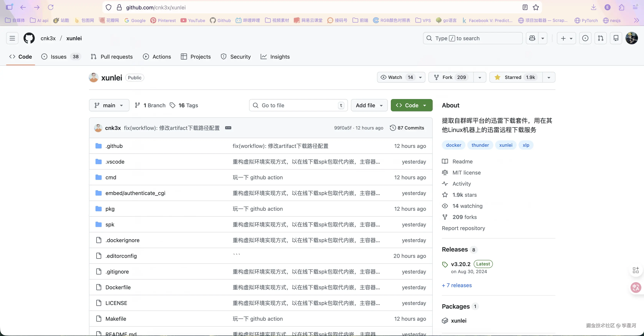Open pull requests icon in top header
The image size is (644, 336).
tap(600, 38)
